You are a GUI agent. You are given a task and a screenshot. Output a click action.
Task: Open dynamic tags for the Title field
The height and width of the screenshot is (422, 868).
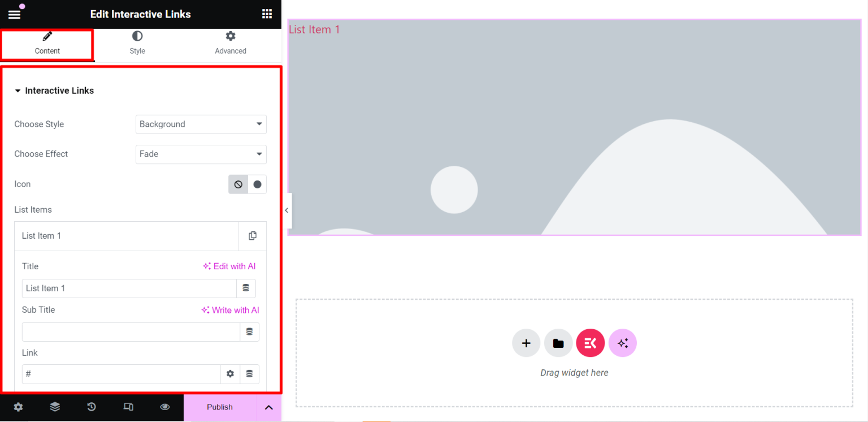click(x=246, y=288)
